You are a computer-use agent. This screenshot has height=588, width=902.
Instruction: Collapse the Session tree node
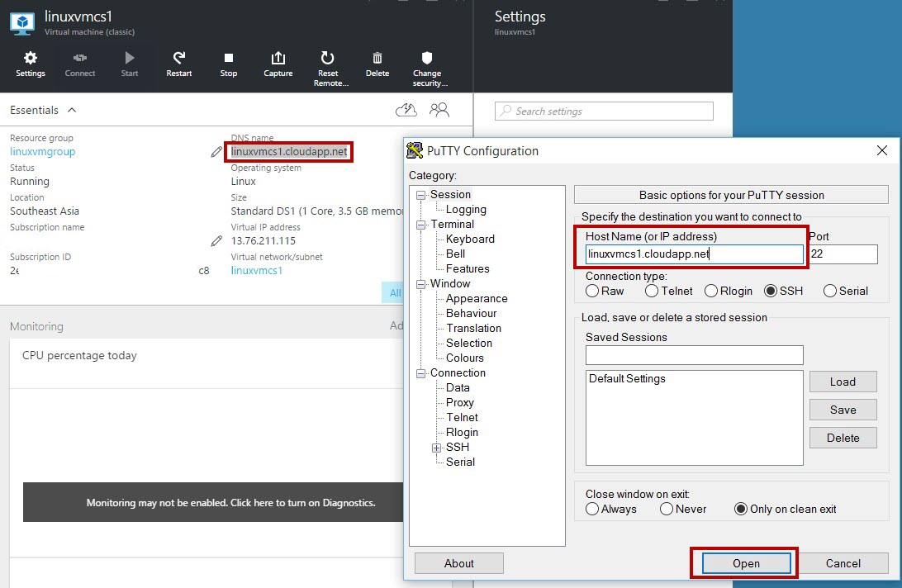[x=421, y=195]
